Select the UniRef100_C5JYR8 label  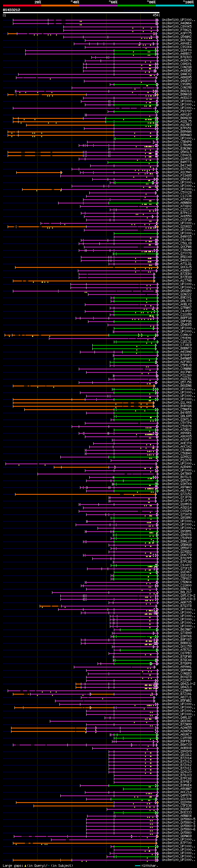[176, 240]
